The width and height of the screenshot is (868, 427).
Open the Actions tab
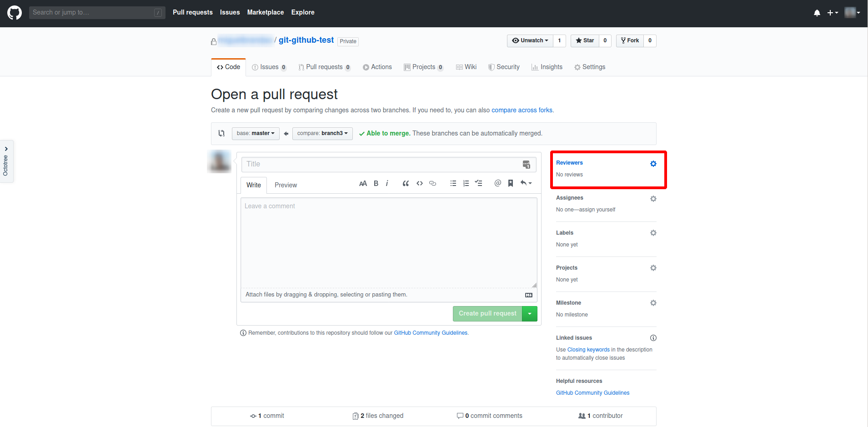point(377,67)
